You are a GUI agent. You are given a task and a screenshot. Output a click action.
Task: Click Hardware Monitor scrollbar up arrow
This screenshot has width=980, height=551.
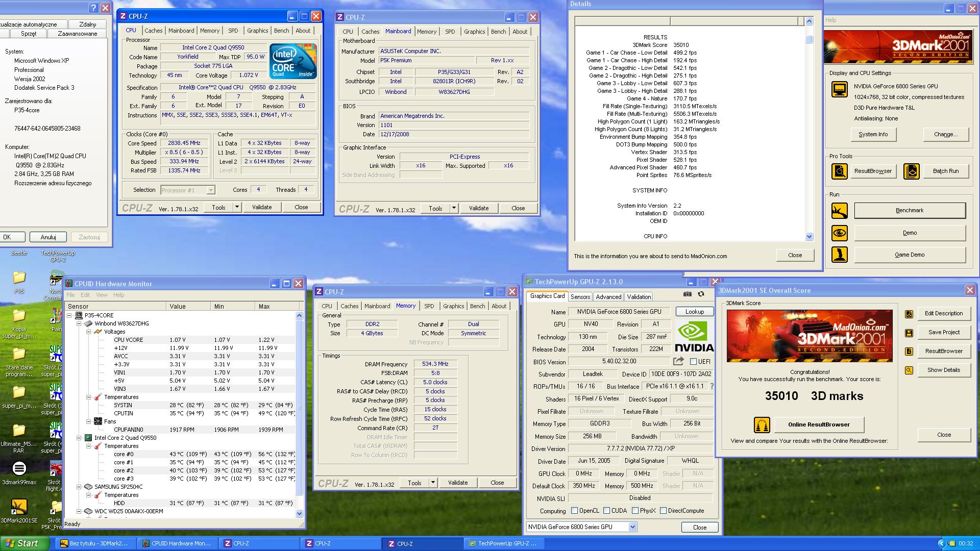coord(300,315)
